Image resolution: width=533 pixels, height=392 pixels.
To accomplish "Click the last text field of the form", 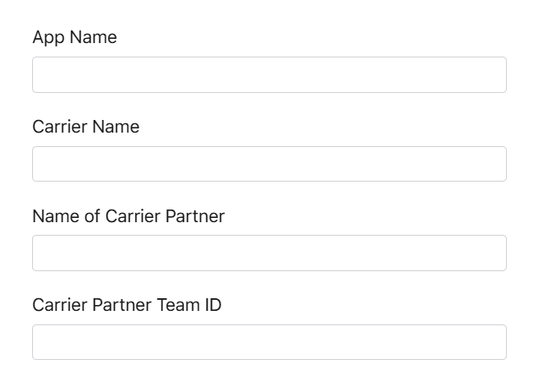I will coord(269,342).
